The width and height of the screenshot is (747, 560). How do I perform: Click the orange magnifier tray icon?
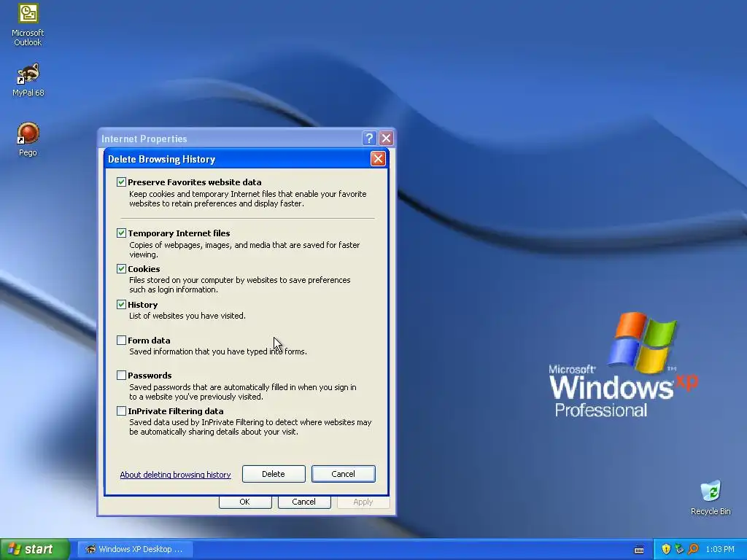[693, 550]
